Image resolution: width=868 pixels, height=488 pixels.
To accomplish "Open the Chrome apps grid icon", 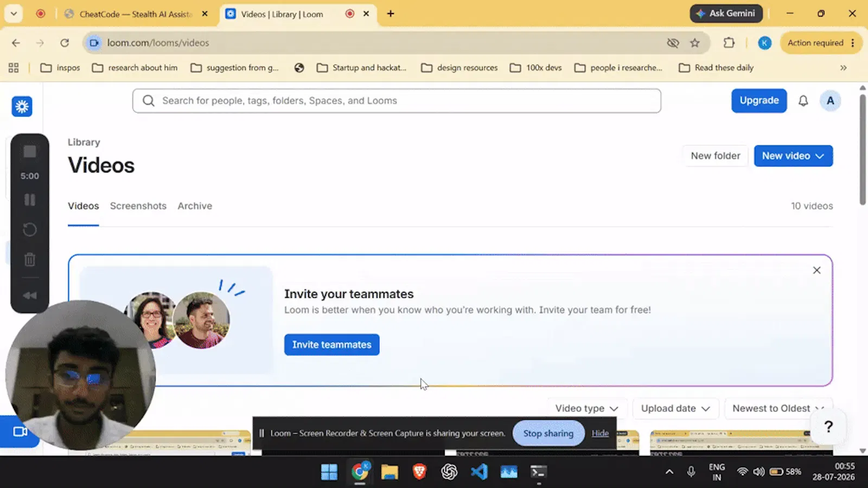I will point(14,68).
